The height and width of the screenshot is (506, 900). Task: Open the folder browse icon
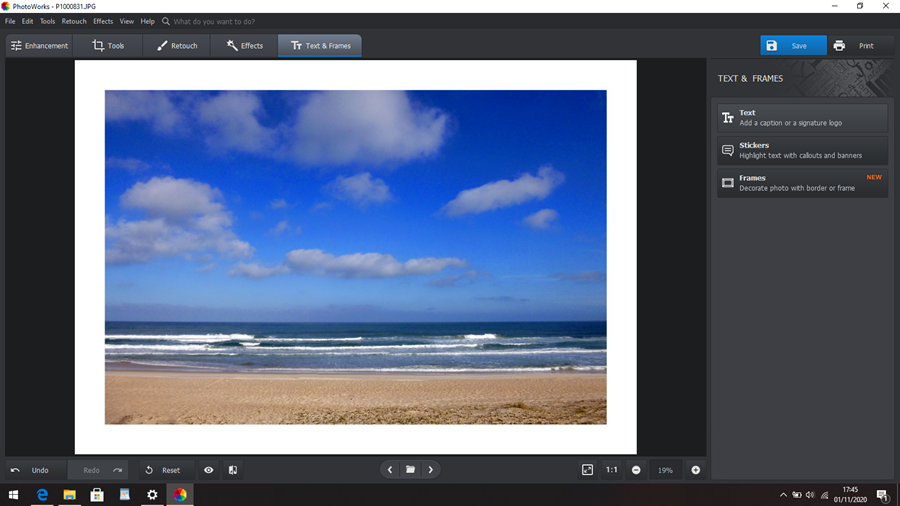pyautogui.click(x=410, y=470)
